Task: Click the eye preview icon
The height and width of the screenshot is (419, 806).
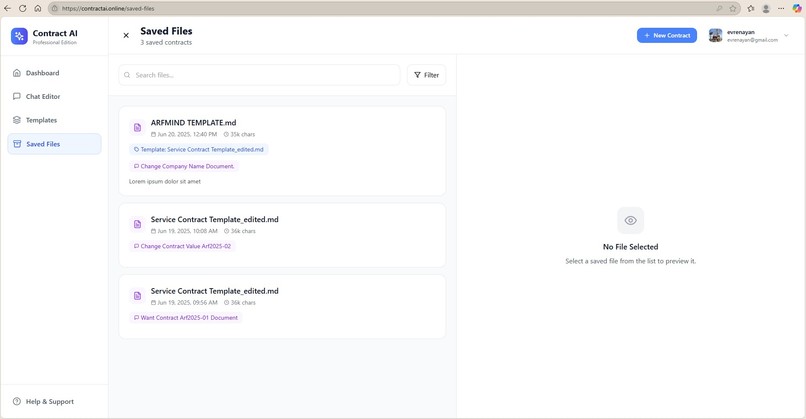Action: (630, 221)
